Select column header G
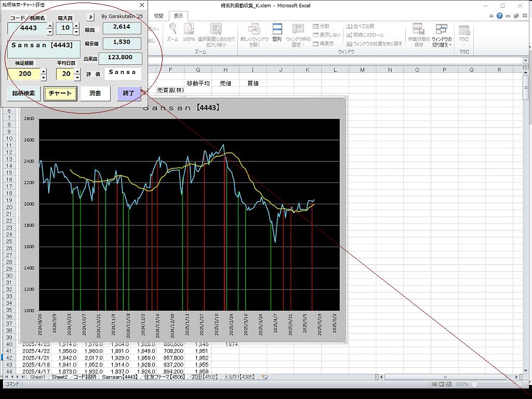 pos(198,70)
